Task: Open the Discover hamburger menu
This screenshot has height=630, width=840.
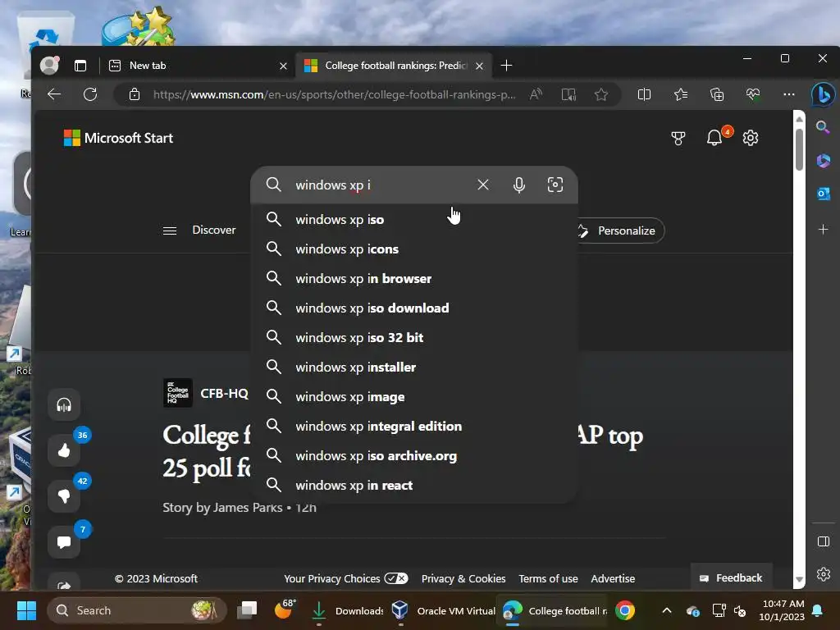Action: coord(170,231)
